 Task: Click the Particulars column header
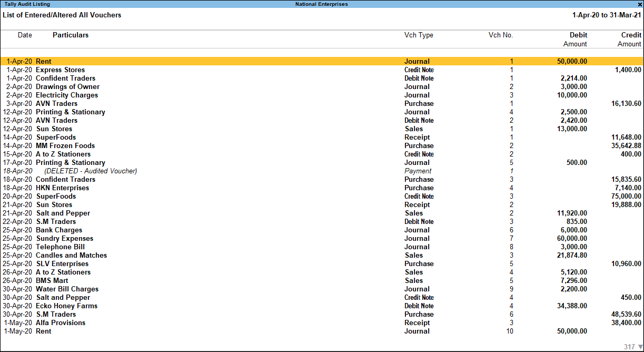[71, 35]
